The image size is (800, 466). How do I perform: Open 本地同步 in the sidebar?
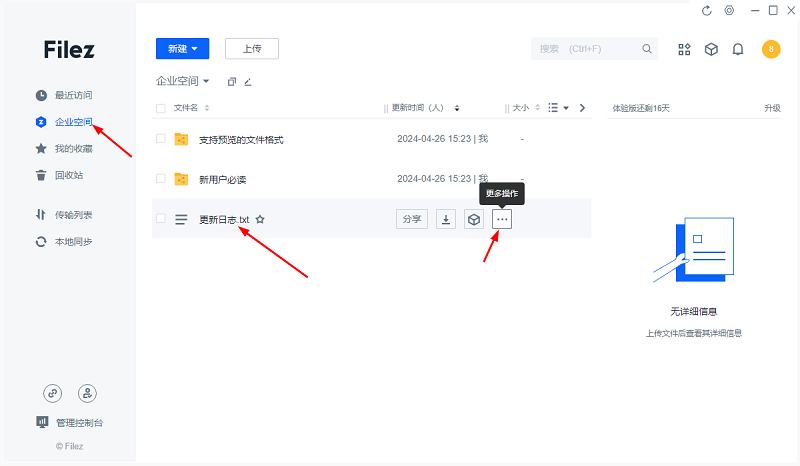click(x=64, y=241)
